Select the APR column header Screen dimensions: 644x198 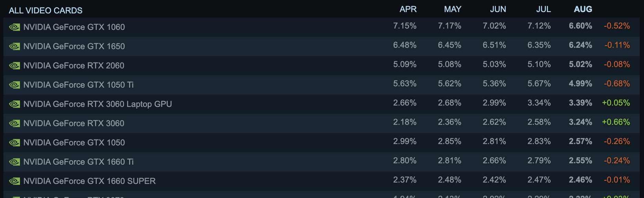pyautogui.click(x=408, y=9)
